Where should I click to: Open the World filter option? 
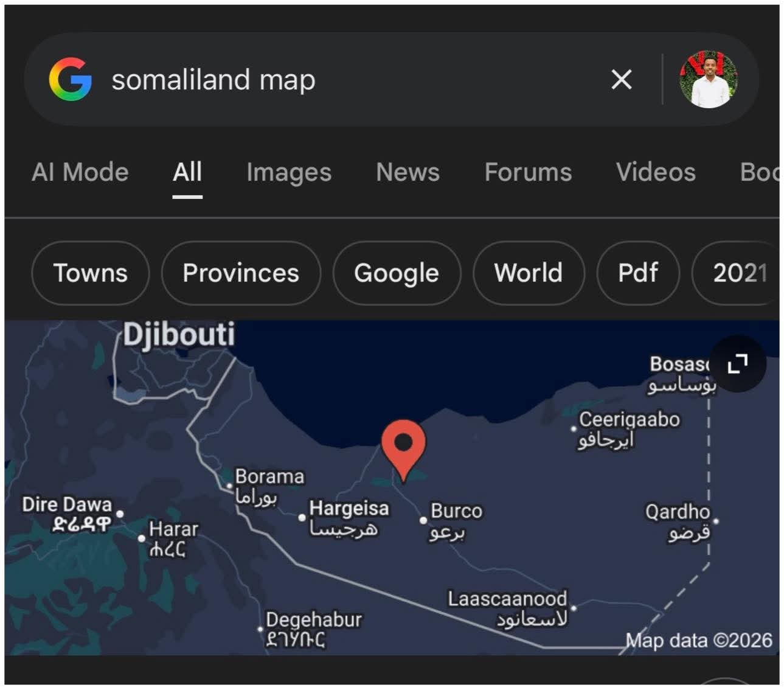[528, 273]
